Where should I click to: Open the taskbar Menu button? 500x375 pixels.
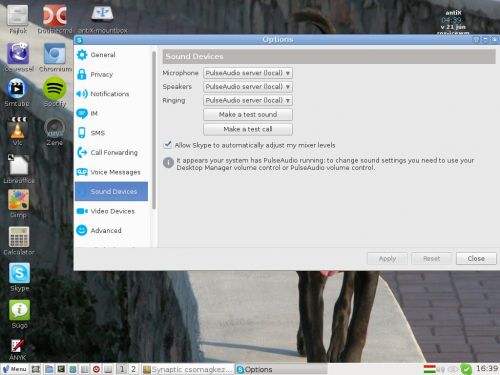point(15,369)
